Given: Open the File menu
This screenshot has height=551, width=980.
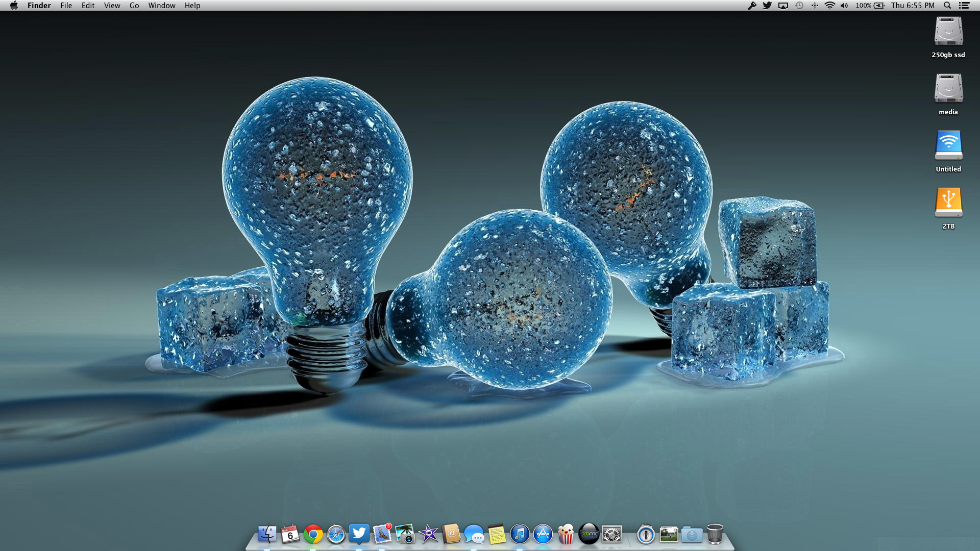Looking at the screenshot, I should (x=66, y=5).
